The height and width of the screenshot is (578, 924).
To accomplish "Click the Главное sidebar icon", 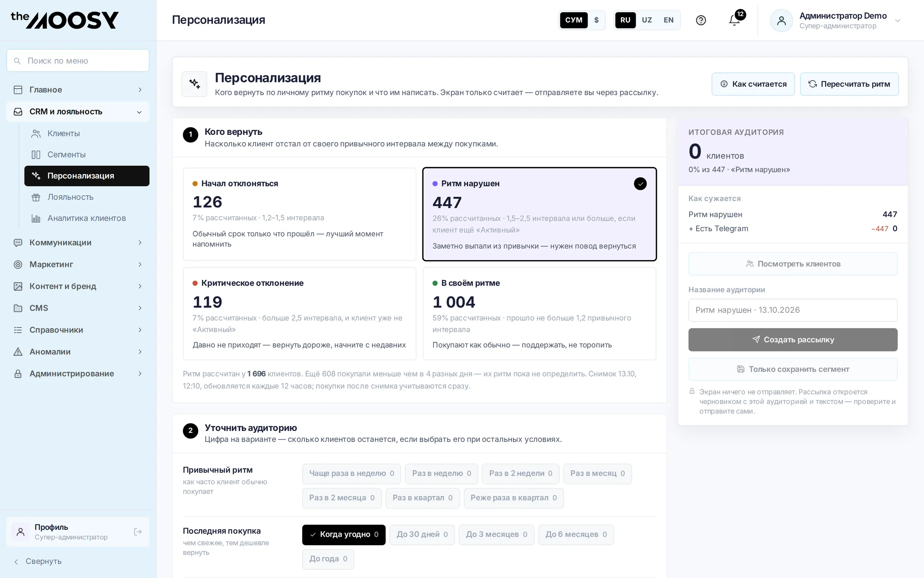I will (18, 90).
